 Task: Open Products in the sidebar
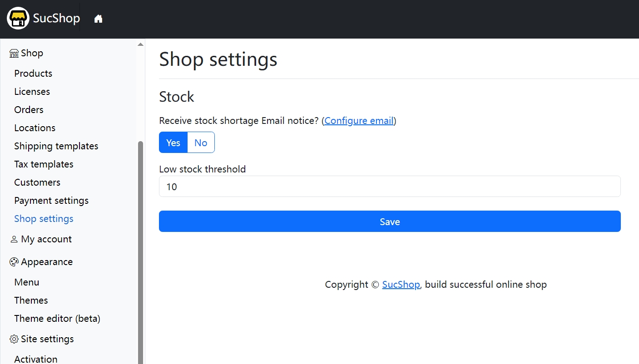[33, 74]
